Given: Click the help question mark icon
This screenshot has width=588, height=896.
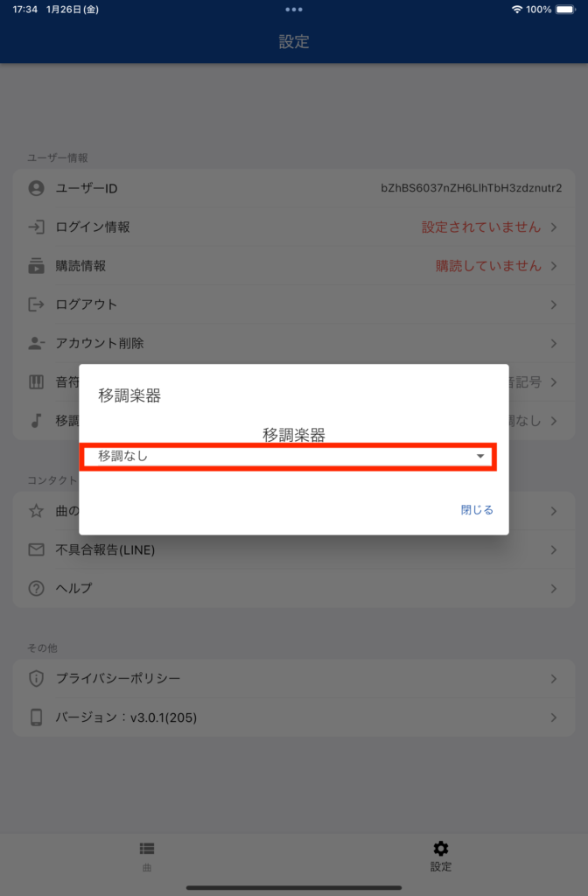Looking at the screenshot, I should pyautogui.click(x=36, y=588).
